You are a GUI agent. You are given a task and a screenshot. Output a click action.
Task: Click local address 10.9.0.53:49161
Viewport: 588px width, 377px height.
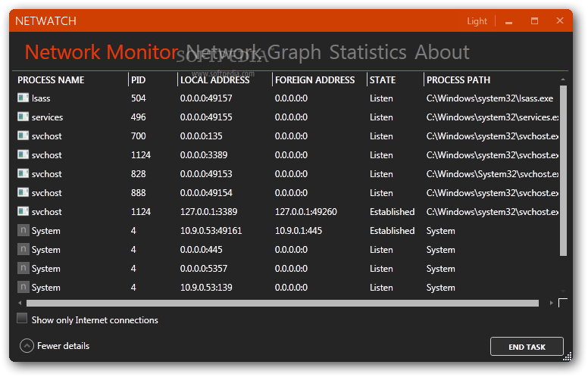pos(211,230)
